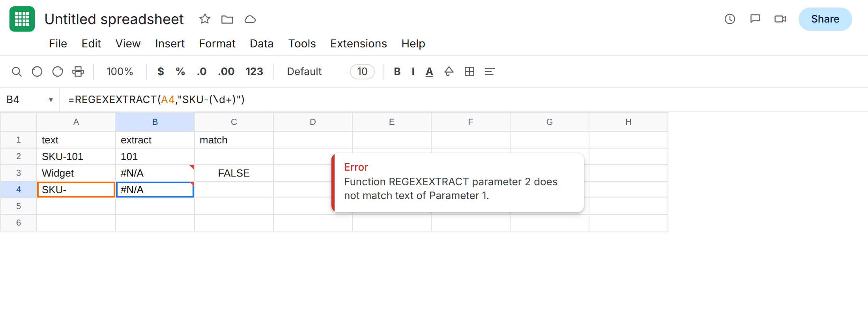Toggle italic formatting
Screen dimensions: 868x316
click(x=413, y=71)
